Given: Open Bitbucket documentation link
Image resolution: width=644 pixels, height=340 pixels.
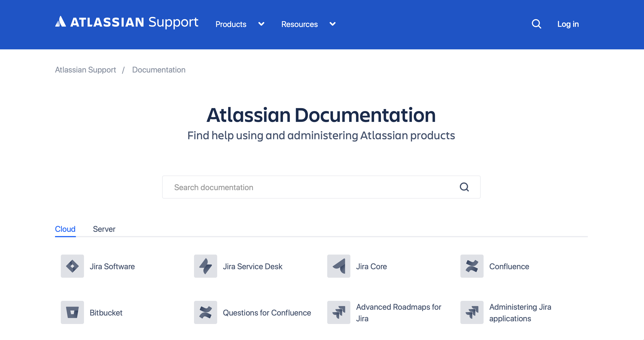Looking at the screenshot, I should 106,313.
